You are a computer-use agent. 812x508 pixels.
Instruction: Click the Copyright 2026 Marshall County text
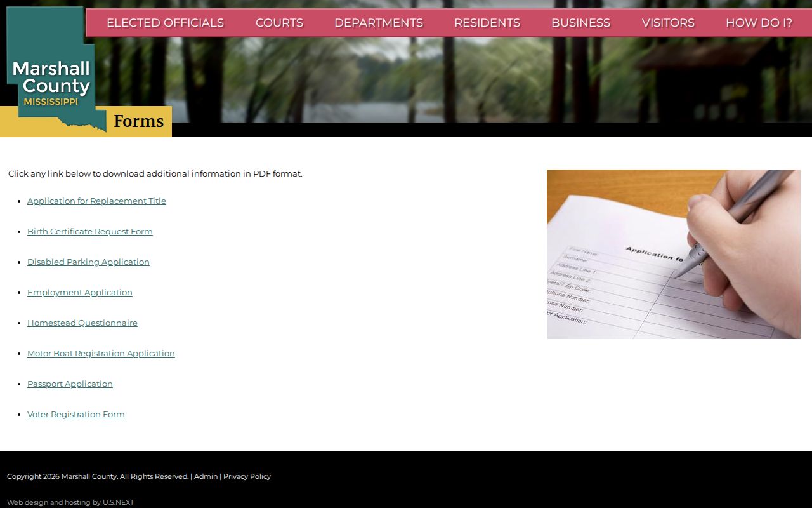[62, 476]
